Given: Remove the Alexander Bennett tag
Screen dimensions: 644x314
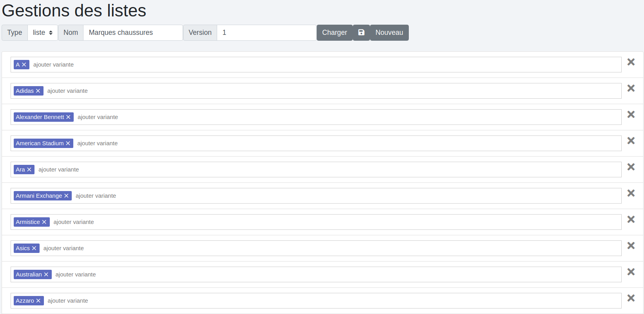Looking at the screenshot, I should (68, 117).
